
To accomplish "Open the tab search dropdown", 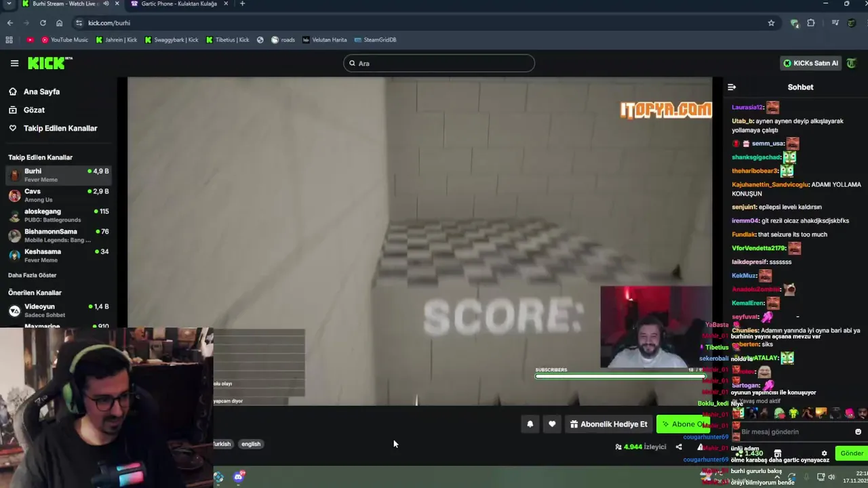I will pos(8,4).
